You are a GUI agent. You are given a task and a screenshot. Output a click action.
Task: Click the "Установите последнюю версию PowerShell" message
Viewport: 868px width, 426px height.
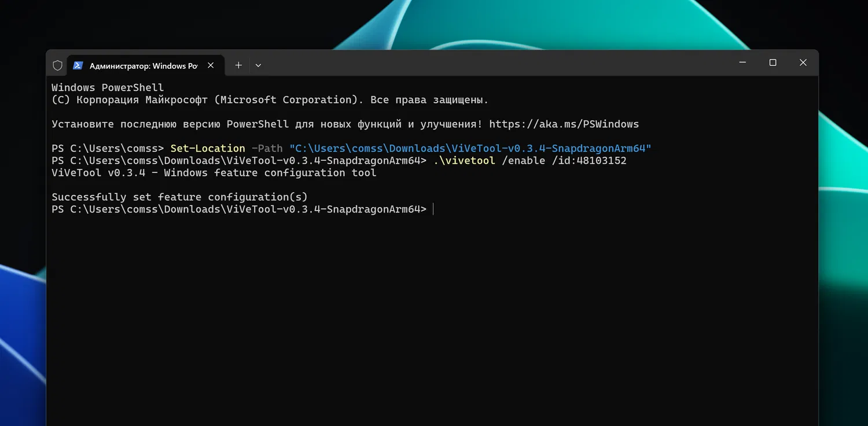coord(267,124)
